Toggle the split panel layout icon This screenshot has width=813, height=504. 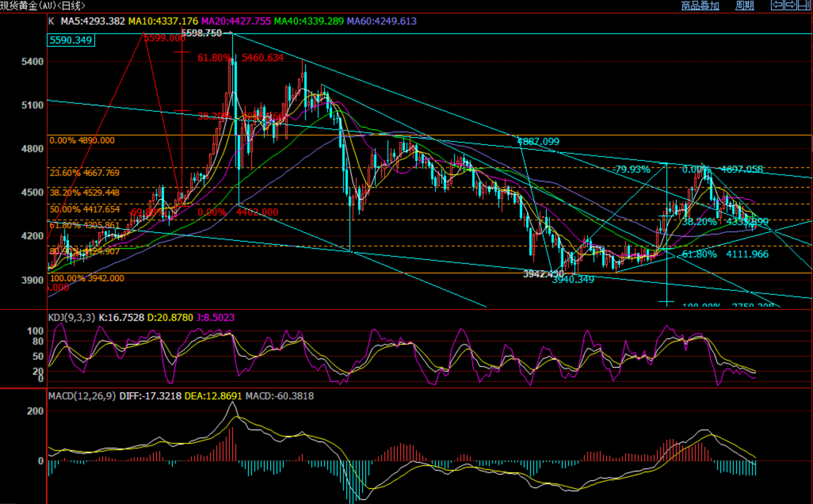804,5
